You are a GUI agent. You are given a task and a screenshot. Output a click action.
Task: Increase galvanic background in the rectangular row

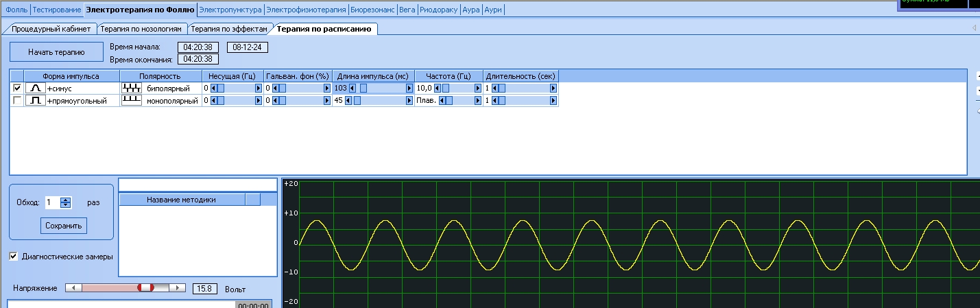327,101
